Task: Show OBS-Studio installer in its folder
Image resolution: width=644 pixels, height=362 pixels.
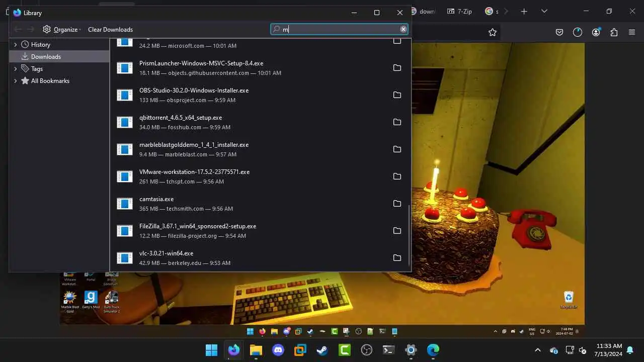Action: point(397,95)
